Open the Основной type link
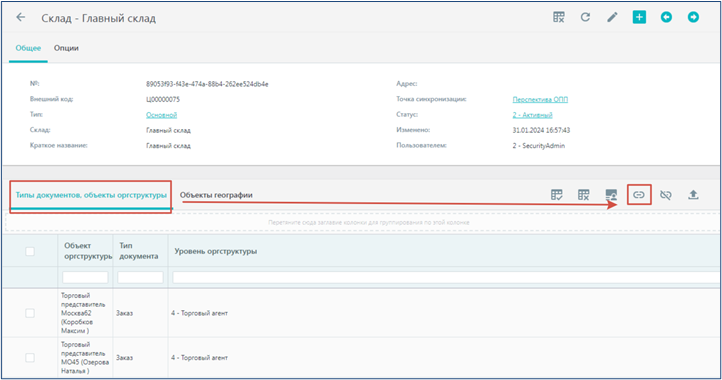The height and width of the screenshot is (380, 722). click(161, 115)
